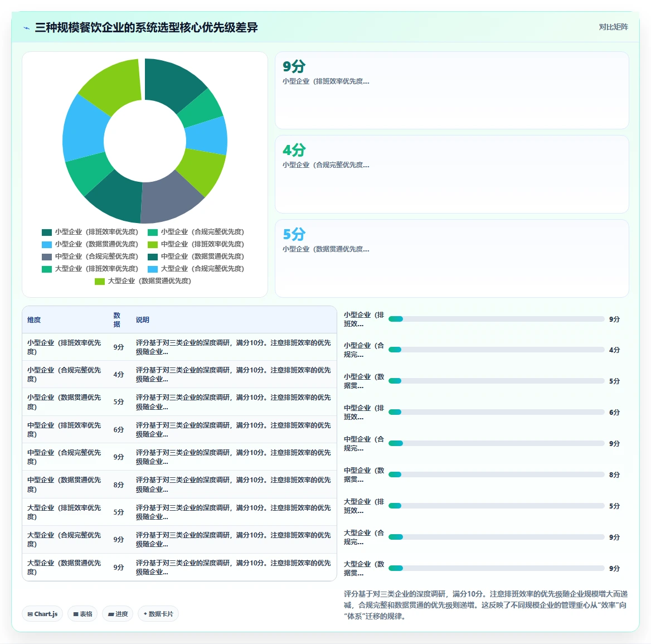The width and height of the screenshot is (651, 644).
Task: Toggle legend swatch for 中型企业（排班效率优先度）
Action: 152,245
